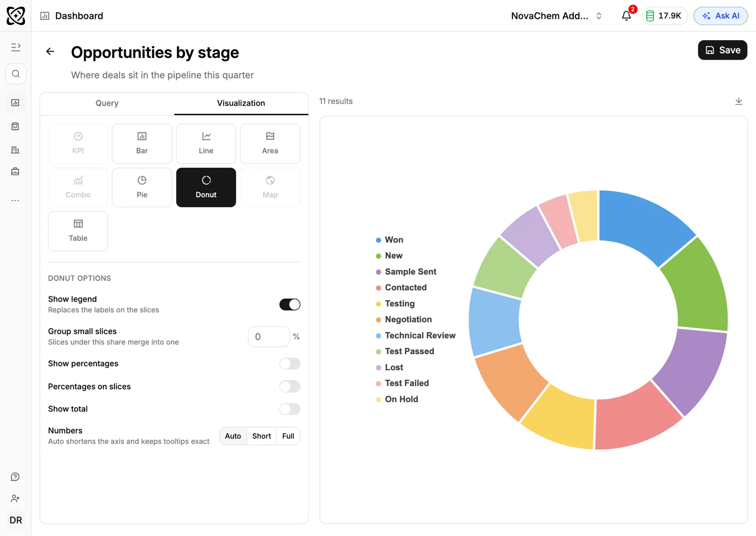The width and height of the screenshot is (756, 536).
Task: Open the briefcase icon in sidebar
Action: point(16,172)
